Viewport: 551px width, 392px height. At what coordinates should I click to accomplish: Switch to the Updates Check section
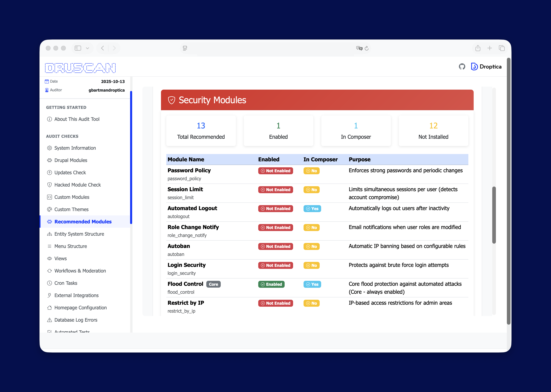(x=70, y=172)
